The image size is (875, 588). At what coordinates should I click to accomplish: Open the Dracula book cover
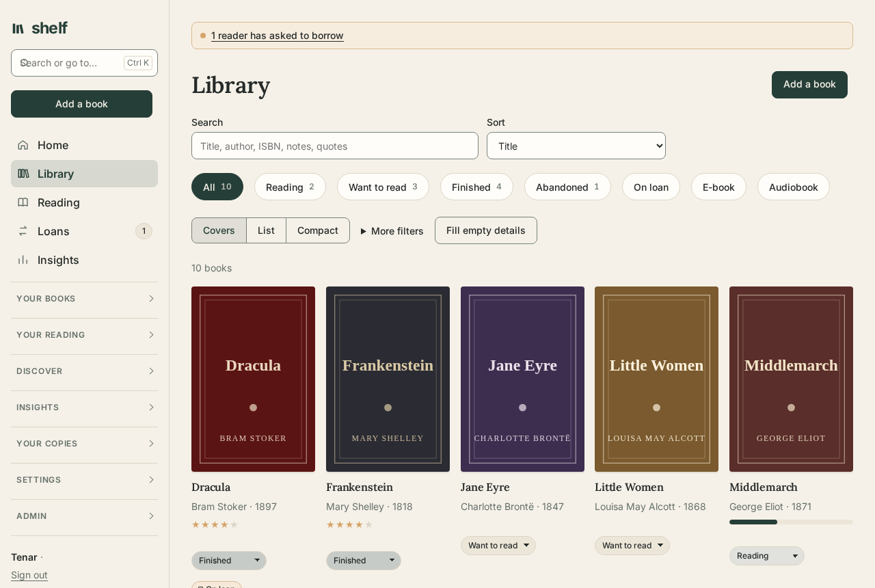[253, 379]
